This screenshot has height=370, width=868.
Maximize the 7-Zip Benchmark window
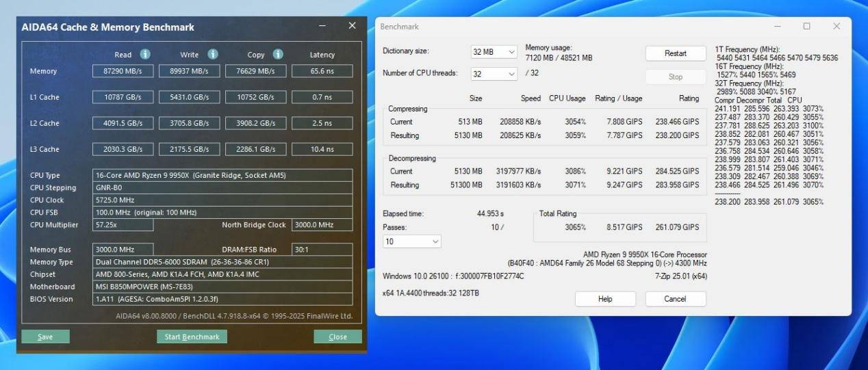(806, 26)
